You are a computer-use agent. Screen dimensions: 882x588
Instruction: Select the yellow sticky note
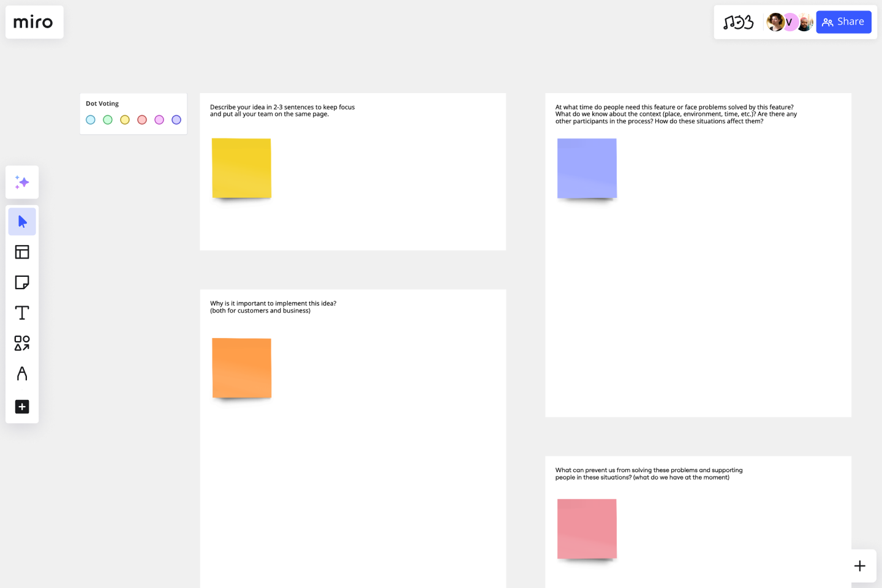tap(241, 167)
